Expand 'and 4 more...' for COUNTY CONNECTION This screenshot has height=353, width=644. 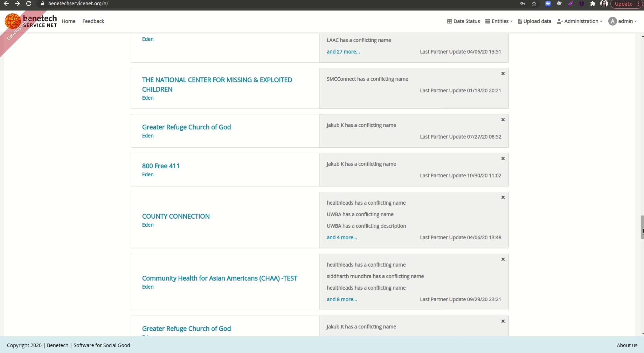tap(342, 237)
